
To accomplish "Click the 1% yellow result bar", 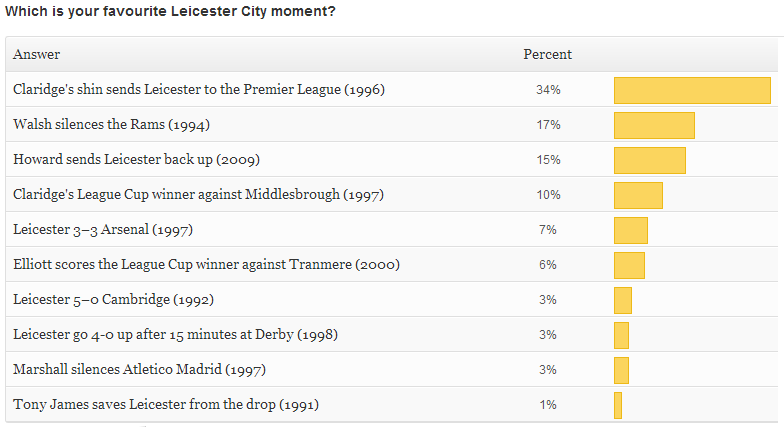I will pyautogui.click(x=618, y=406).
